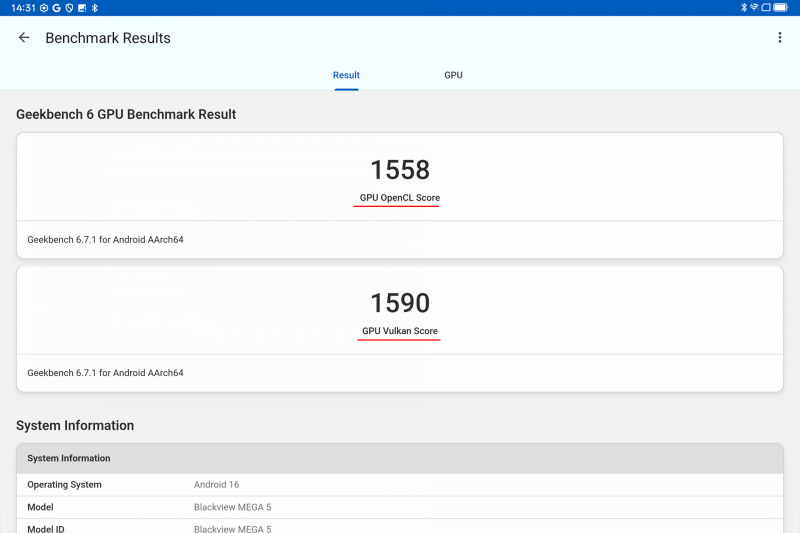Tap the GPU OpenCL Score label
The height and width of the screenshot is (533, 800).
point(400,198)
